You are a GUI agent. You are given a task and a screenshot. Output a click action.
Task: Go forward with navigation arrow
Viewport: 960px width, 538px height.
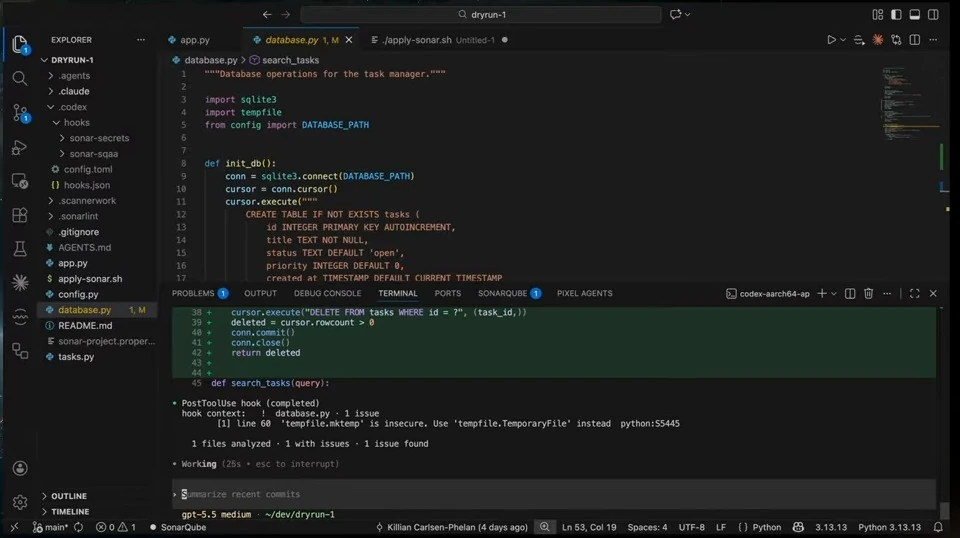(x=285, y=14)
